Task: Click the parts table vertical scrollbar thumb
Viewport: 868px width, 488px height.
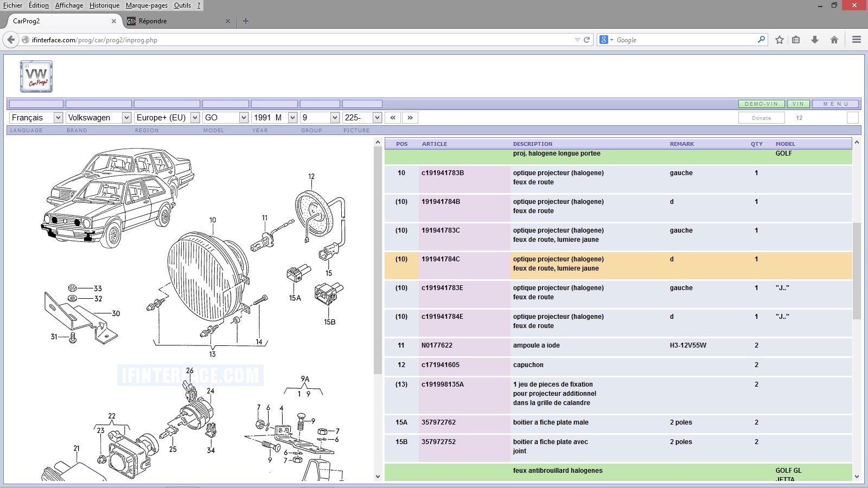Action: point(857,271)
